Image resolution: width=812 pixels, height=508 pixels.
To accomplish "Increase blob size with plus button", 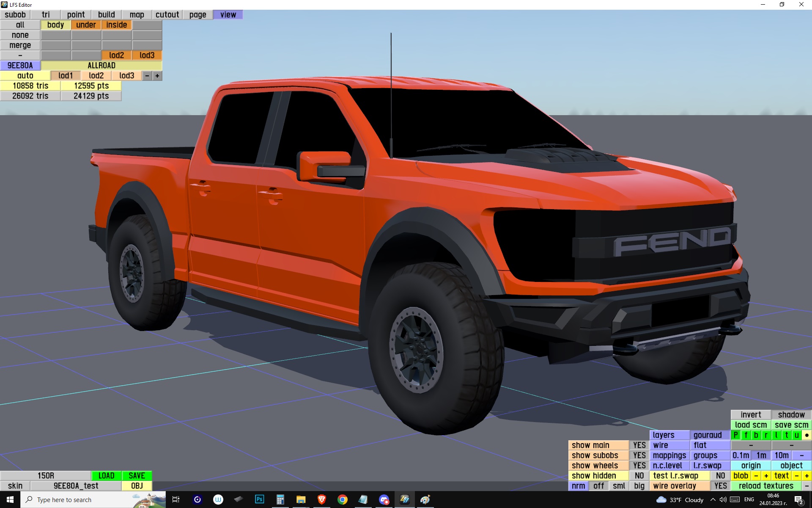I will pyautogui.click(x=766, y=476).
